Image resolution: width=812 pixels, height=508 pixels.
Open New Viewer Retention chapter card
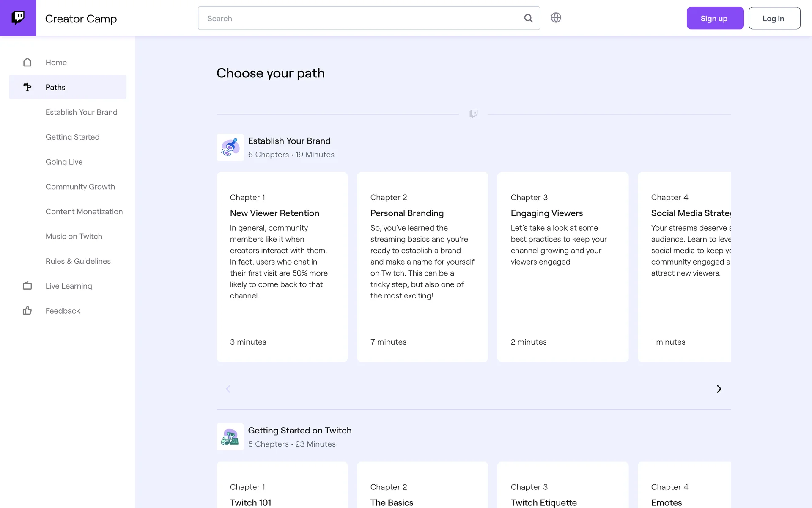coord(282,267)
